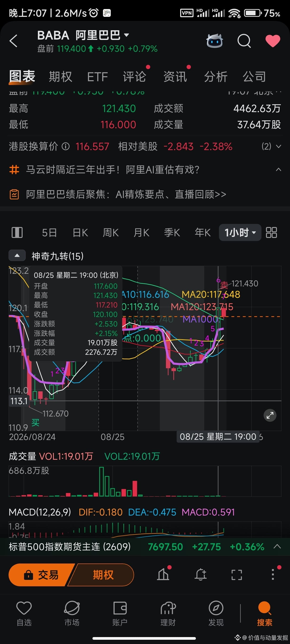The image size is (290, 644).
Task: Toggle the red heart favorite icon
Action: [x=273, y=41]
